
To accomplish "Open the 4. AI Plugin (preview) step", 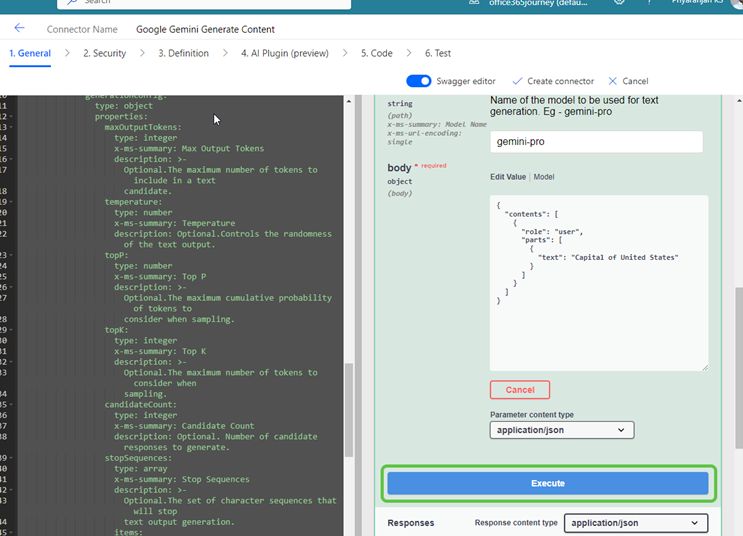I will pos(283,53).
